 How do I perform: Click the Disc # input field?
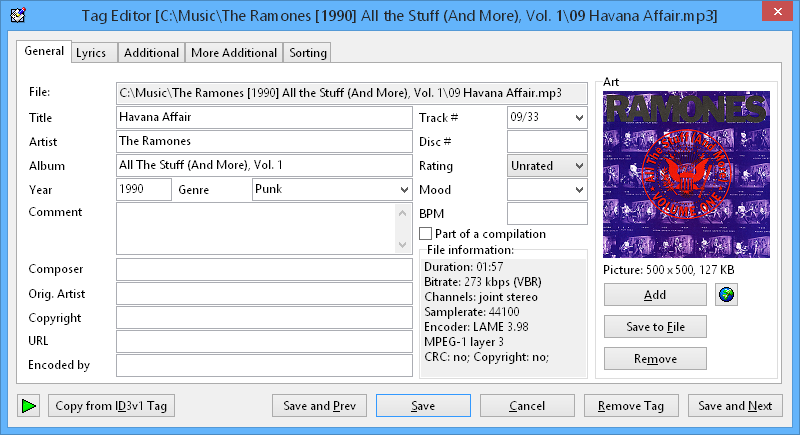547,142
